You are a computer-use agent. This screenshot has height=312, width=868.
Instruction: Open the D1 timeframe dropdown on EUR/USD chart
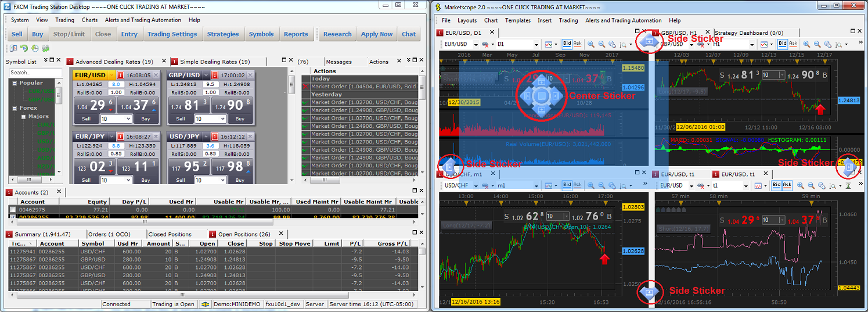tap(536, 44)
